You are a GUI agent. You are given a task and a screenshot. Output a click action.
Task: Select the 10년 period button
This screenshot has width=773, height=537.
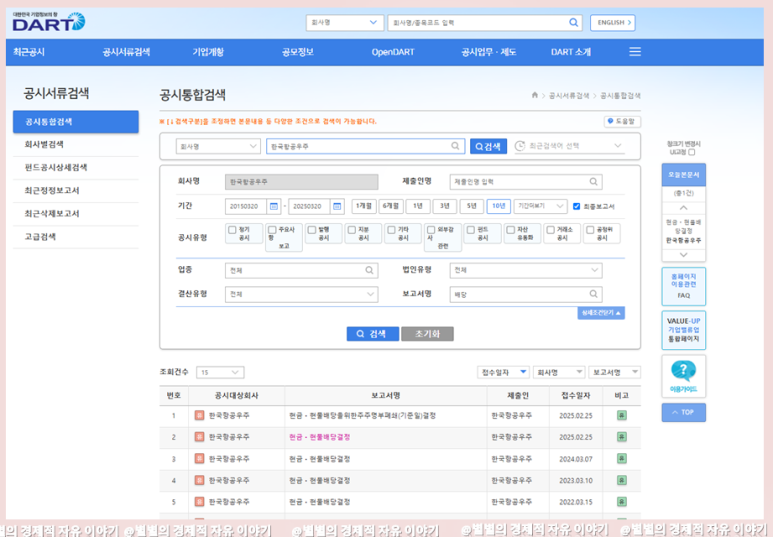(498, 206)
